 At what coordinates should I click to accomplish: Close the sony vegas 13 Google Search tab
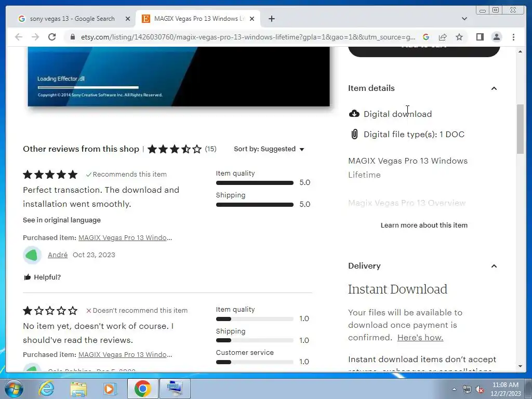[x=128, y=19]
